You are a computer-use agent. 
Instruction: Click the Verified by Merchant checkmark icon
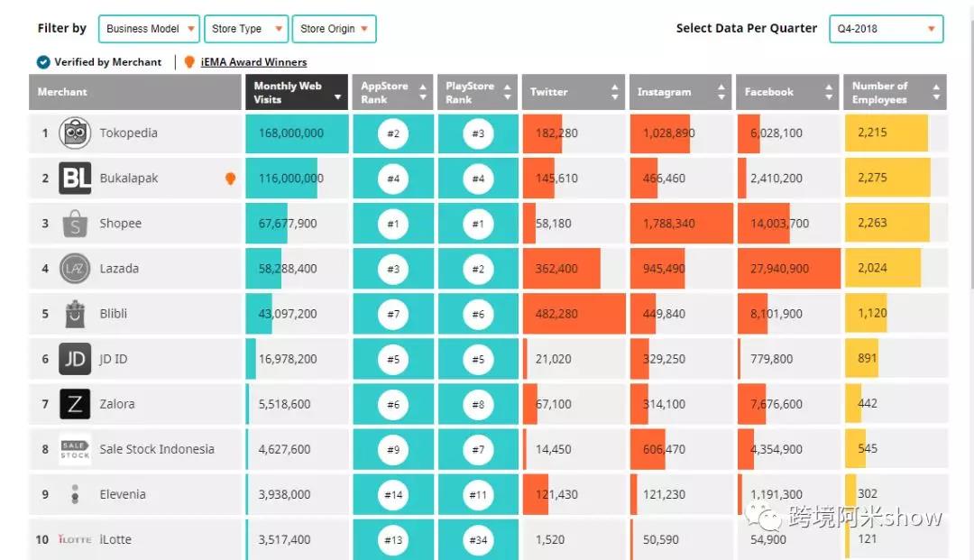(x=43, y=62)
